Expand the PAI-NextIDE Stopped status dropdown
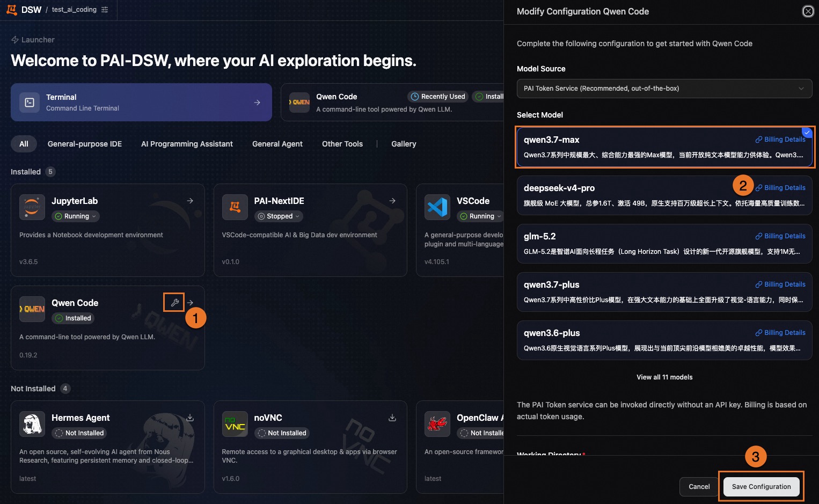 coord(279,216)
